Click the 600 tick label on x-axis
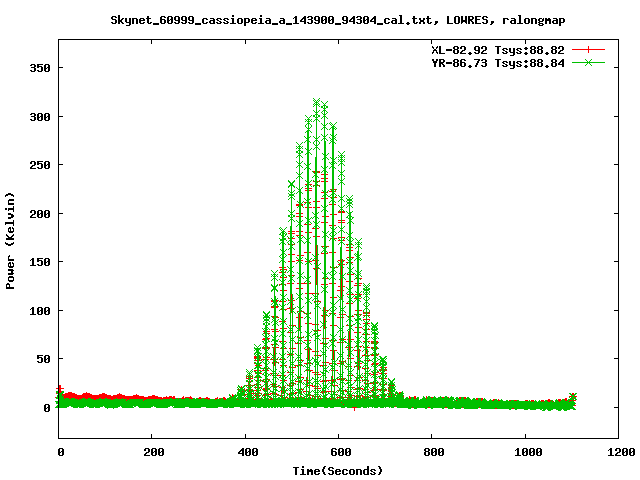The height and width of the screenshot is (480, 640). tap(338, 452)
